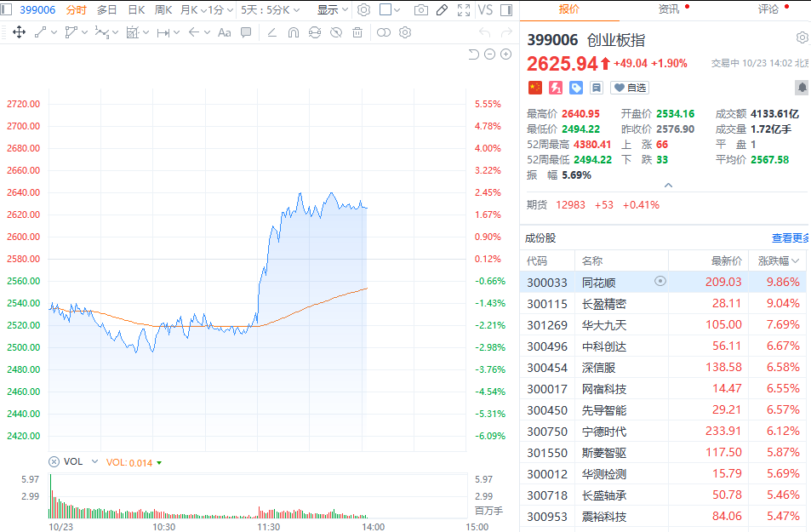Click 查看更多 to view more constituents
Image resolution: width=811 pixels, height=532 pixels.
click(791, 238)
